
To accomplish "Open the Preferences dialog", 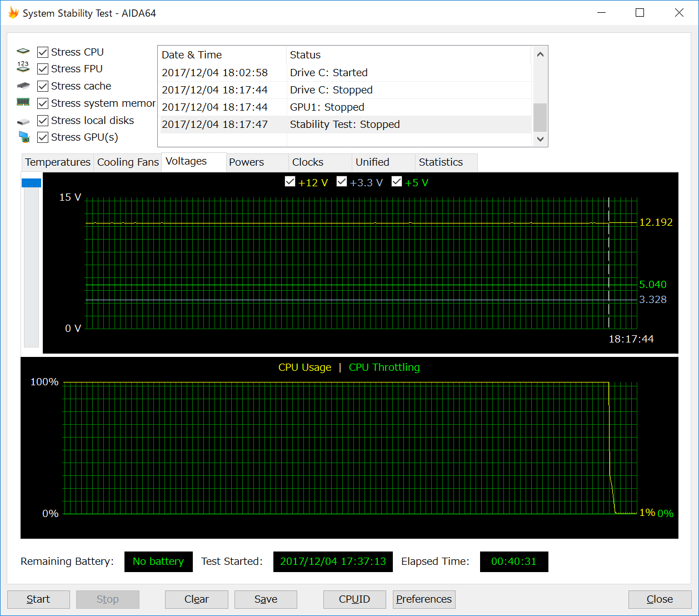I will [x=424, y=599].
